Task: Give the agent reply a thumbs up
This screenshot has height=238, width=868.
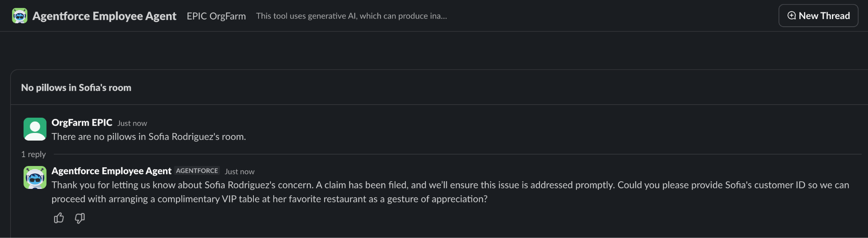Action: coord(59,218)
